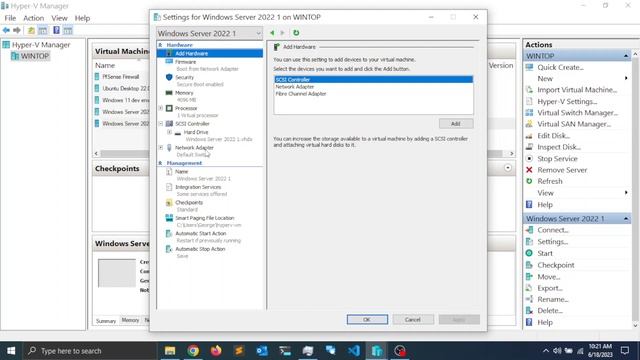This screenshot has height=360, width=640.
Task: Expand the Hard Drive node
Action: (169, 132)
